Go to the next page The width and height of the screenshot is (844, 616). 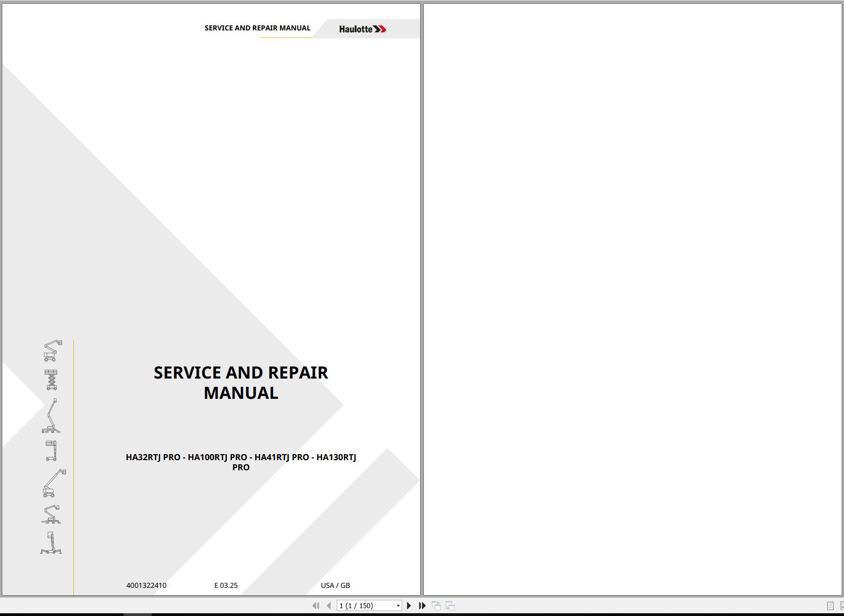(409, 605)
